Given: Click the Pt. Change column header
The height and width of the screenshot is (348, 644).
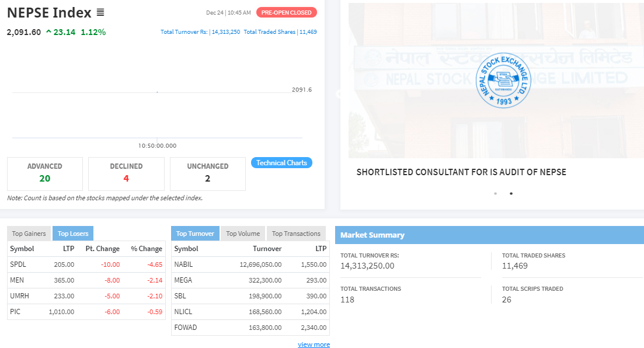Looking at the screenshot, I should [x=102, y=249].
